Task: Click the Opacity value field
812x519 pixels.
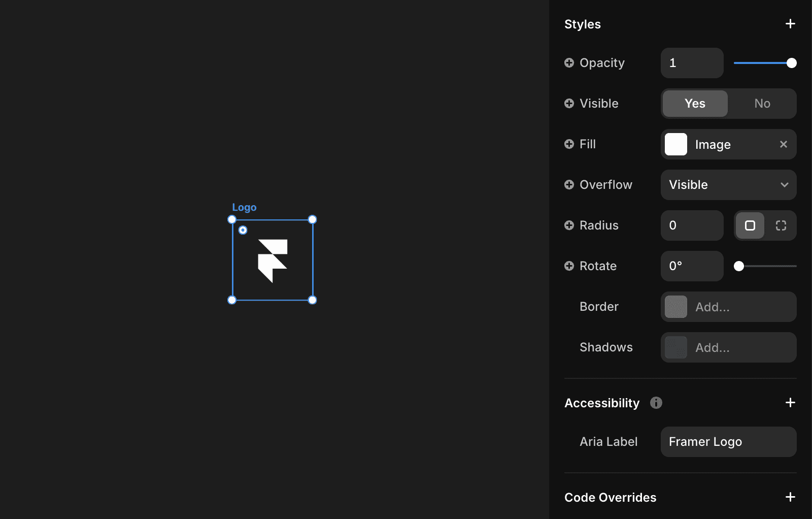Action: 692,63
